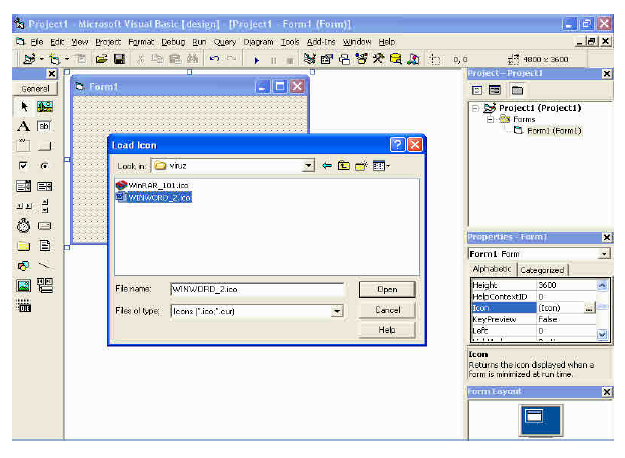The width and height of the screenshot is (625, 458).
Task: Choose the Data control in the toolbox
Action: (45, 285)
